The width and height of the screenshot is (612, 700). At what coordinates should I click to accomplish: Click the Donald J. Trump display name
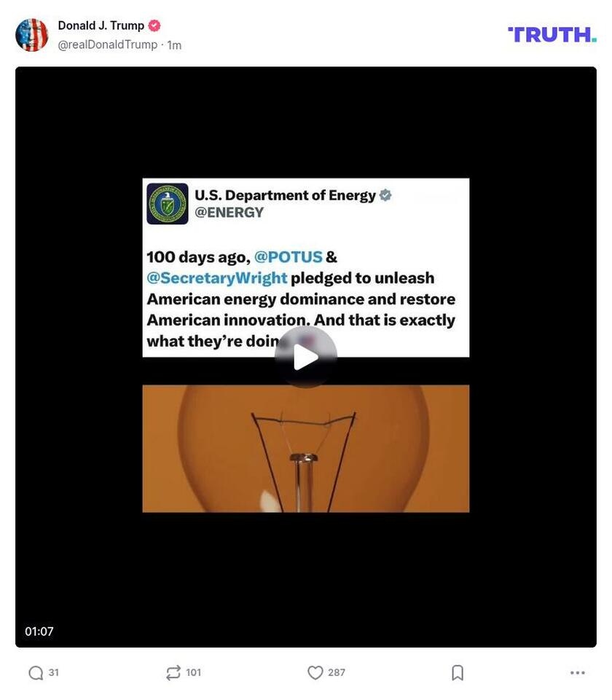[101, 26]
